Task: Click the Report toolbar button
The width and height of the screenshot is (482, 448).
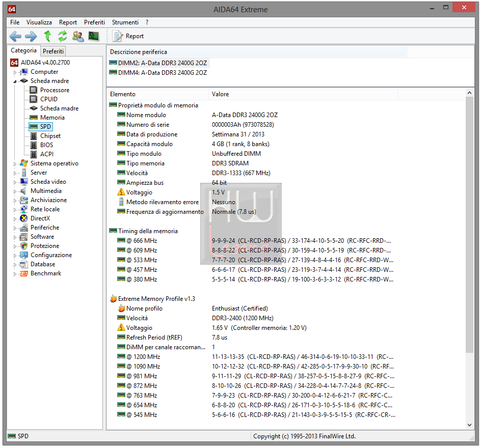Action: [x=128, y=36]
